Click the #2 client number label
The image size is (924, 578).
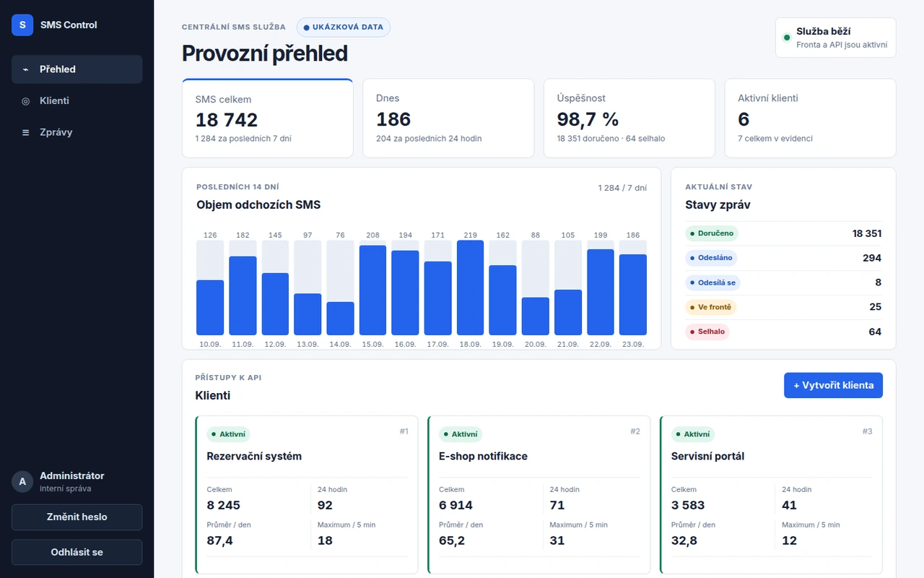pos(635,431)
